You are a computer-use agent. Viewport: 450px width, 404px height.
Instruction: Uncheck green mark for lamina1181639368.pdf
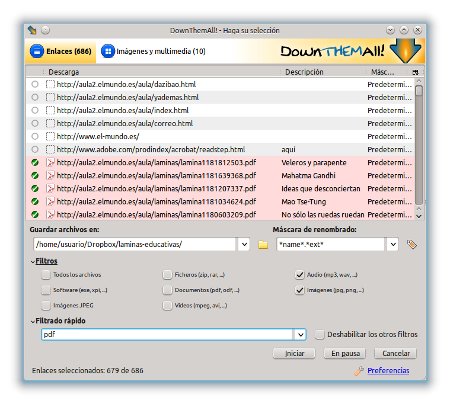pyautogui.click(x=35, y=176)
